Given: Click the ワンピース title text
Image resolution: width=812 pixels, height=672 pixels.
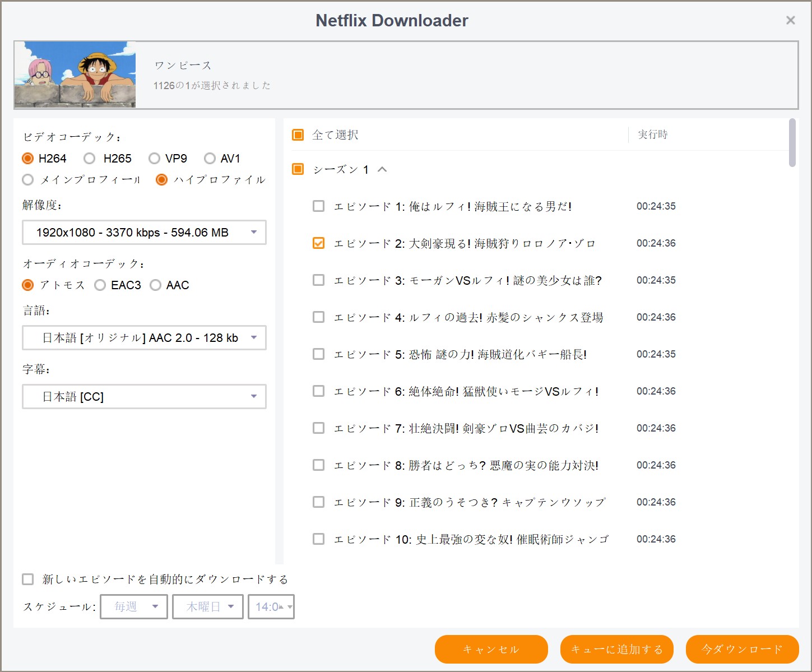Looking at the screenshot, I should 183,66.
